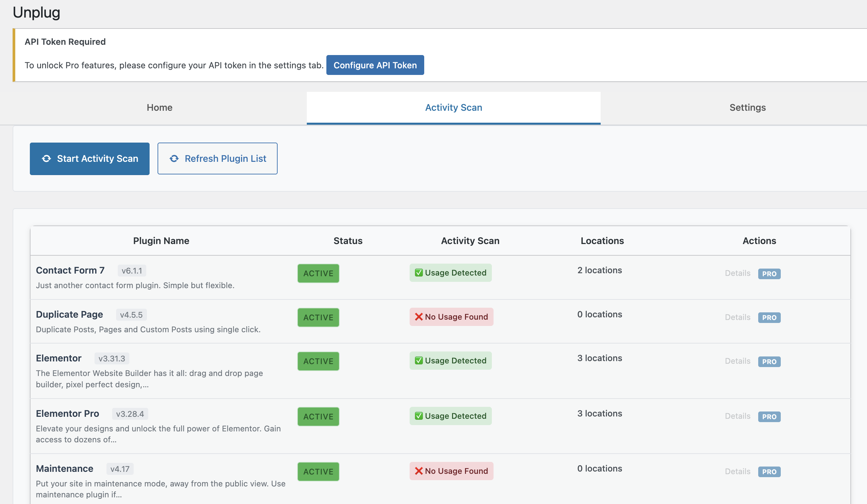Click PRO badge in Elementor v3.31.3 row

(769, 361)
